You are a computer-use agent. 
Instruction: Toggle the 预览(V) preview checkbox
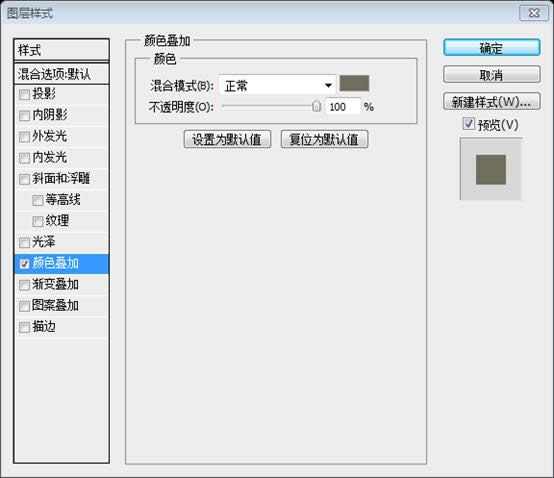(468, 124)
